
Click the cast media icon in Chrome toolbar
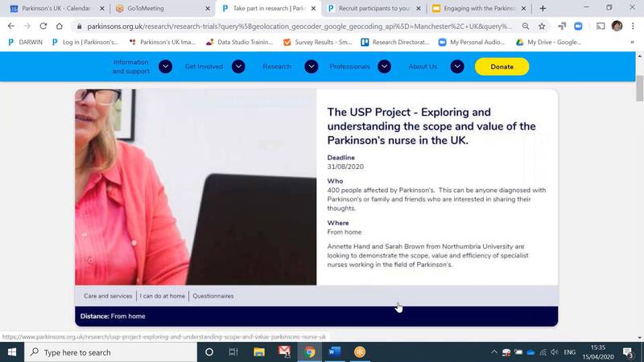click(601, 27)
